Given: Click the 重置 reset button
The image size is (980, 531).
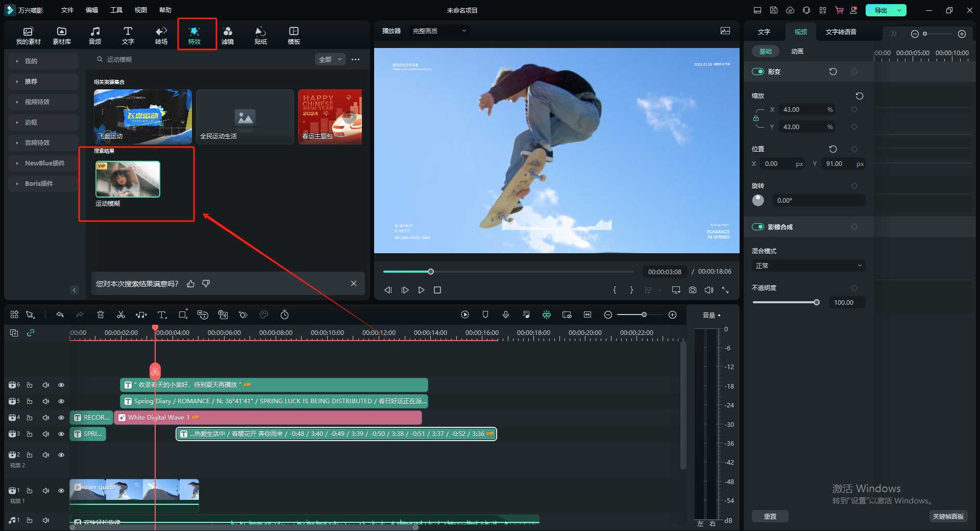Looking at the screenshot, I should pyautogui.click(x=770, y=516).
